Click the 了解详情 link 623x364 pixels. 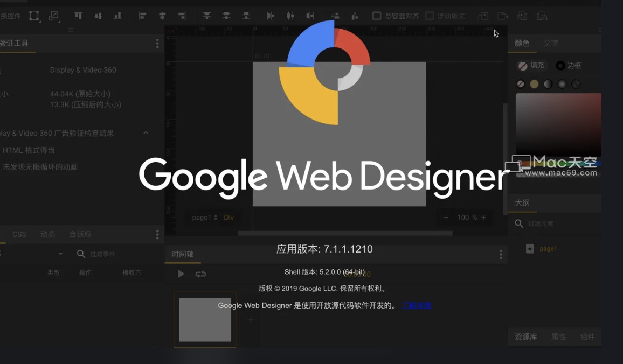416,305
